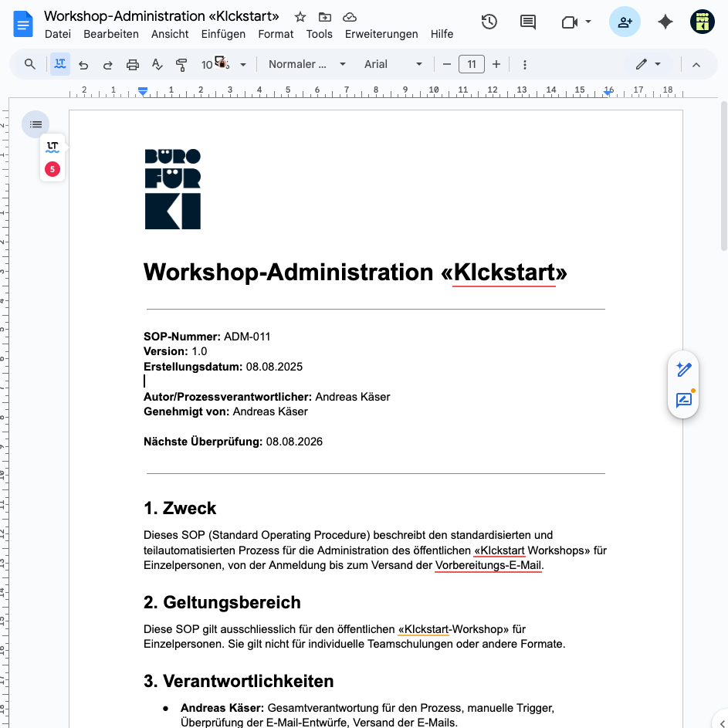Click the underlined word KIckstart in the title

point(504,272)
